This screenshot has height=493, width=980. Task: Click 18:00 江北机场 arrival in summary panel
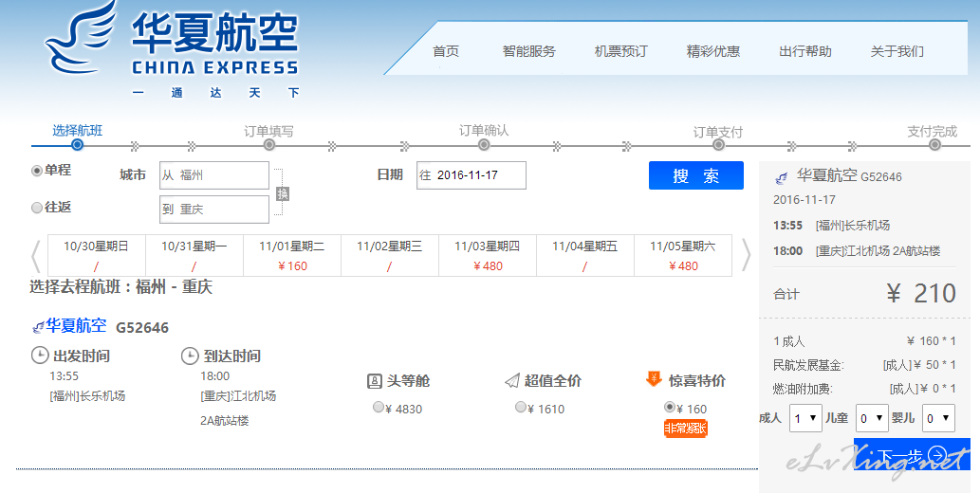857,251
